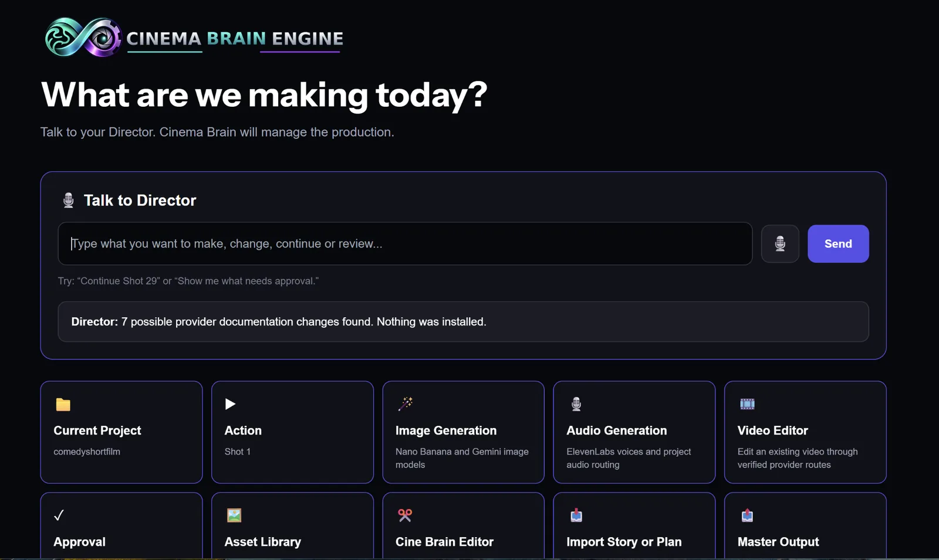The width and height of the screenshot is (939, 560).
Task: Click the 'What are we making today?' heading
Action: pos(264,95)
